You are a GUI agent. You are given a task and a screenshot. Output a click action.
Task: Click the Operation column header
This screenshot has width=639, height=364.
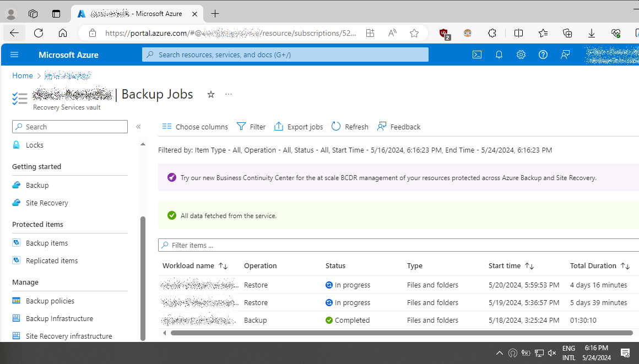pos(261,266)
